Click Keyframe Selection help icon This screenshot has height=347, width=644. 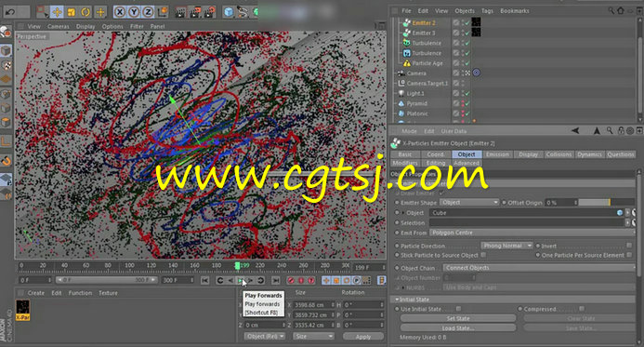pos(311,280)
